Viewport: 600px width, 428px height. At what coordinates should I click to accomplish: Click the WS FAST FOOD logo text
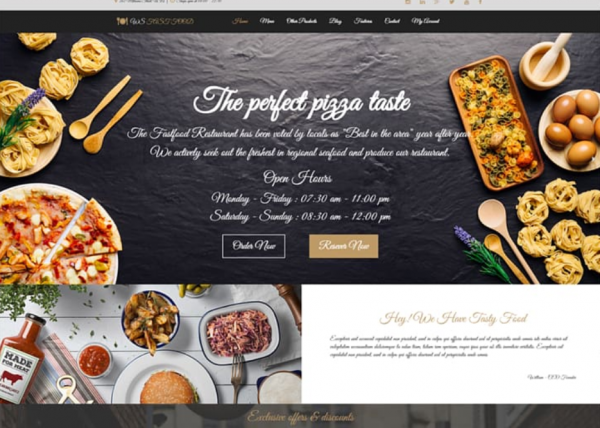pyautogui.click(x=162, y=21)
